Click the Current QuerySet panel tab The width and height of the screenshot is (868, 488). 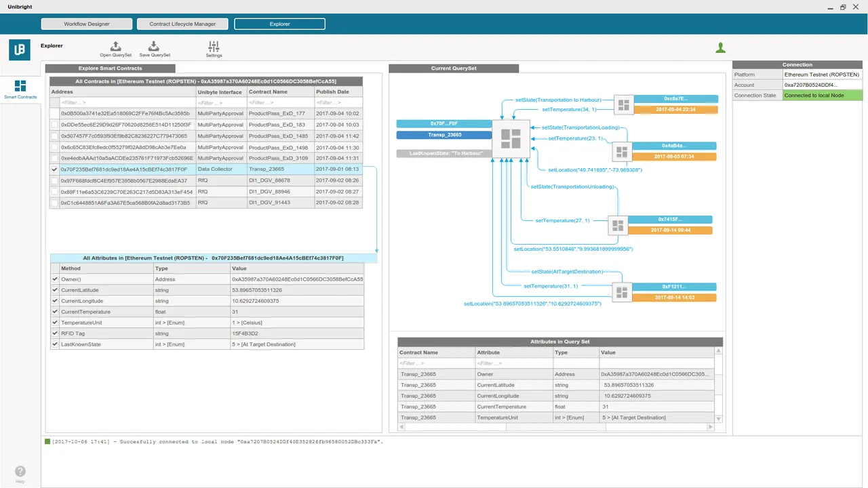454,68
